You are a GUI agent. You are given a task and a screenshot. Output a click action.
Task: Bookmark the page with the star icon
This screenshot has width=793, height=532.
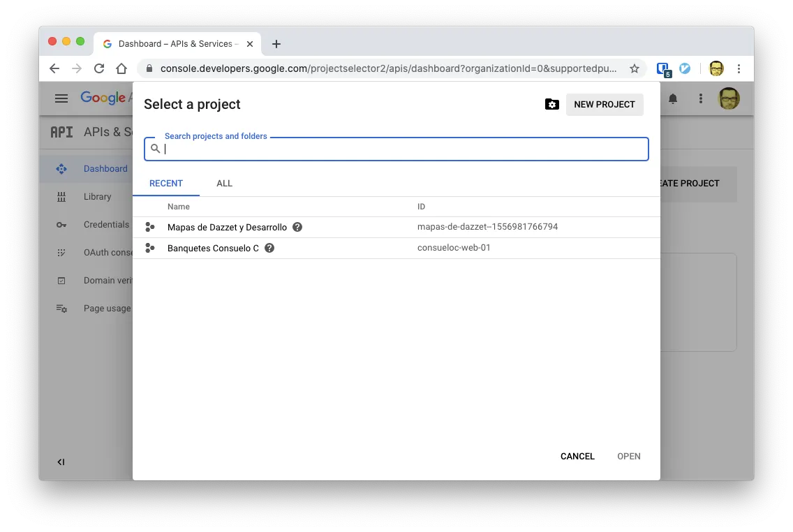point(635,68)
